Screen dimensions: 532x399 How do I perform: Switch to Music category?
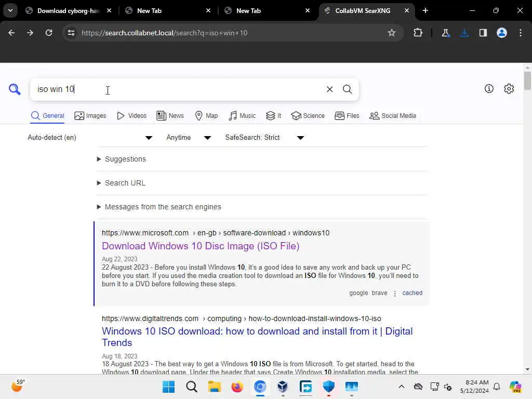click(x=242, y=116)
